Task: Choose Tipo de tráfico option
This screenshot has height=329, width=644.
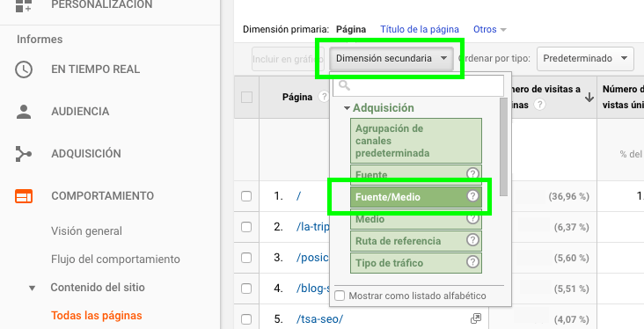Action: [x=415, y=263]
